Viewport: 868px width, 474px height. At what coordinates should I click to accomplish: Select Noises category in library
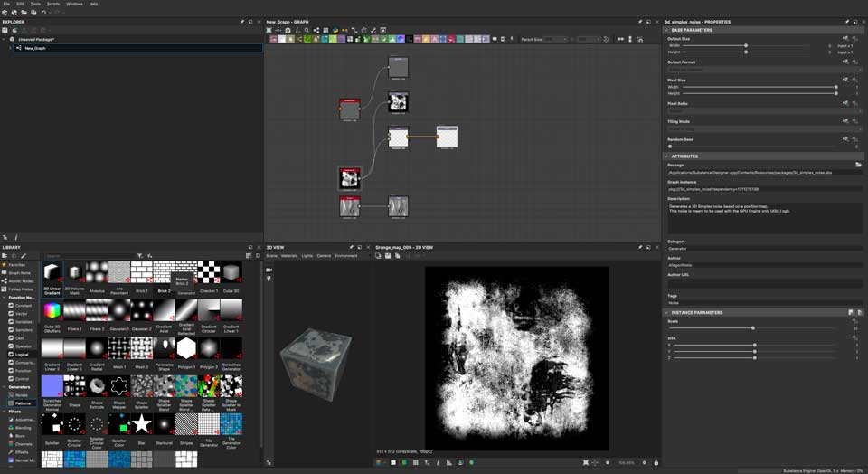point(21,395)
